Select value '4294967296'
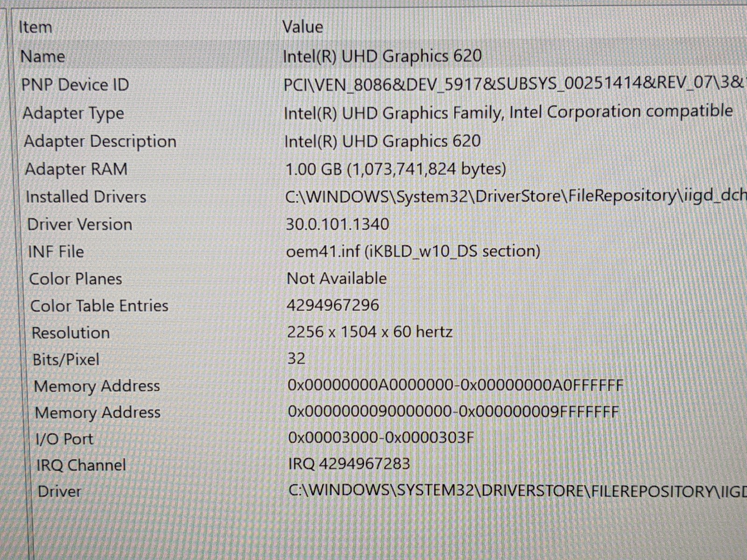This screenshot has width=747, height=560. click(x=333, y=305)
